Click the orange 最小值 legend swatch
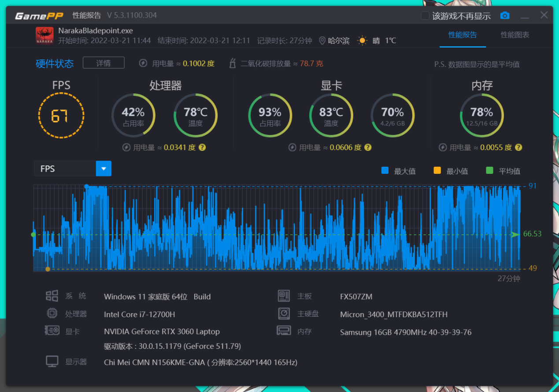Image resolution: width=559 pixels, height=392 pixels. coord(437,170)
